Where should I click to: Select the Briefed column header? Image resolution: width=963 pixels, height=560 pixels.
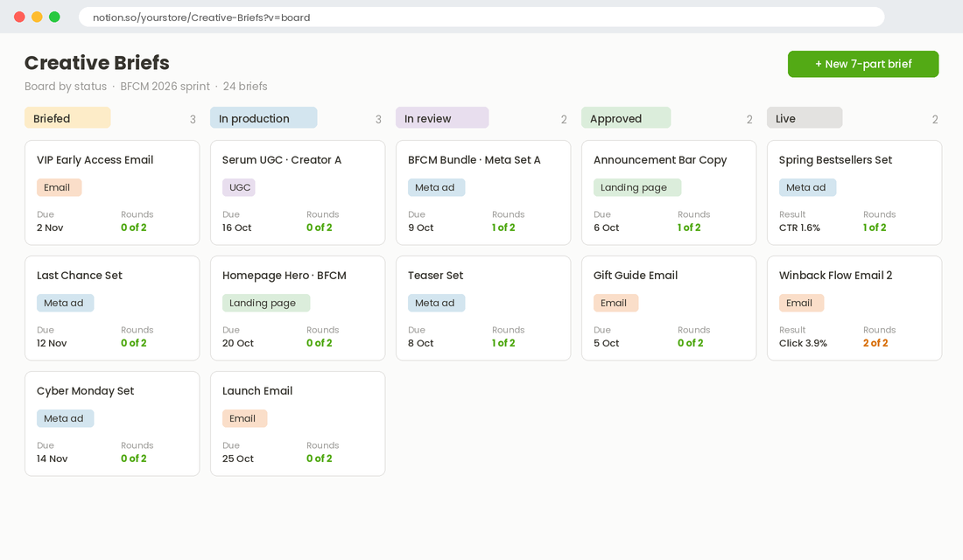(x=67, y=118)
